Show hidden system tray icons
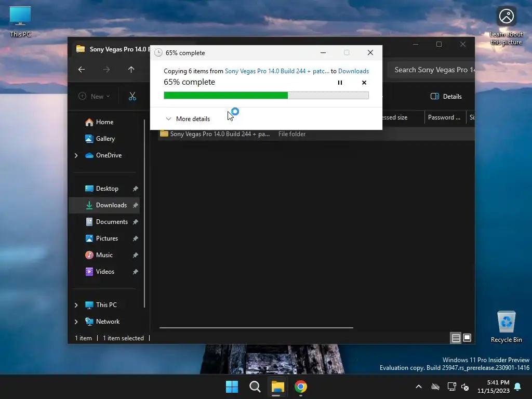This screenshot has height=399, width=532. [419, 387]
